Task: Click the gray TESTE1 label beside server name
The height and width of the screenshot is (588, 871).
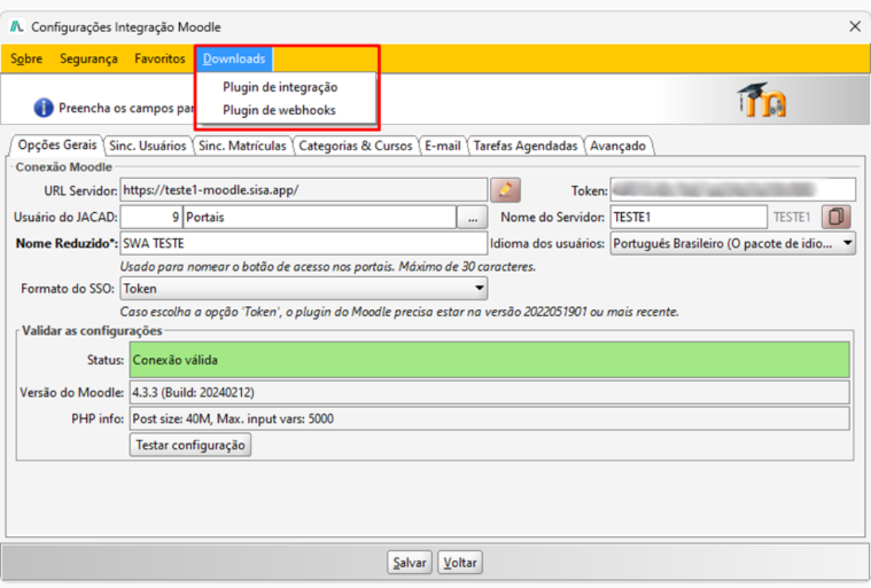Action: (x=792, y=218)
